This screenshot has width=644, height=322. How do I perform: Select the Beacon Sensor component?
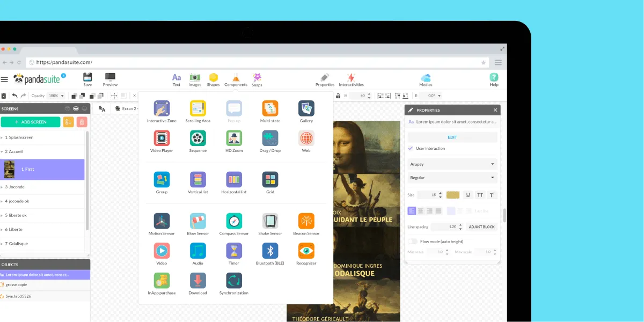[306, 221]
